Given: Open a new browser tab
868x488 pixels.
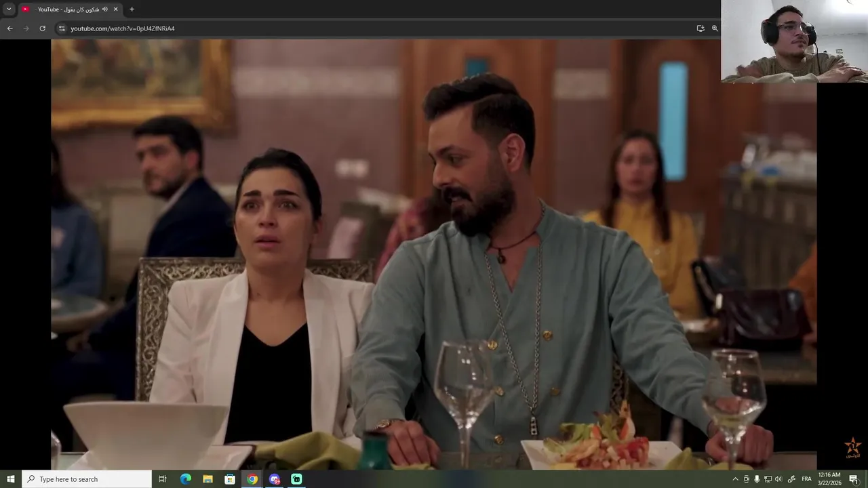Looking at the screenshot, I should point(132,9).
